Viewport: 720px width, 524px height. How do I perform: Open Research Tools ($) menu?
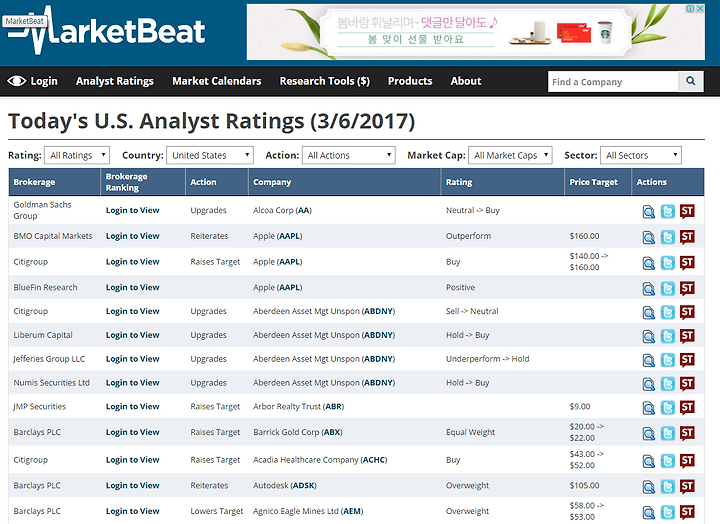[324, 81]
